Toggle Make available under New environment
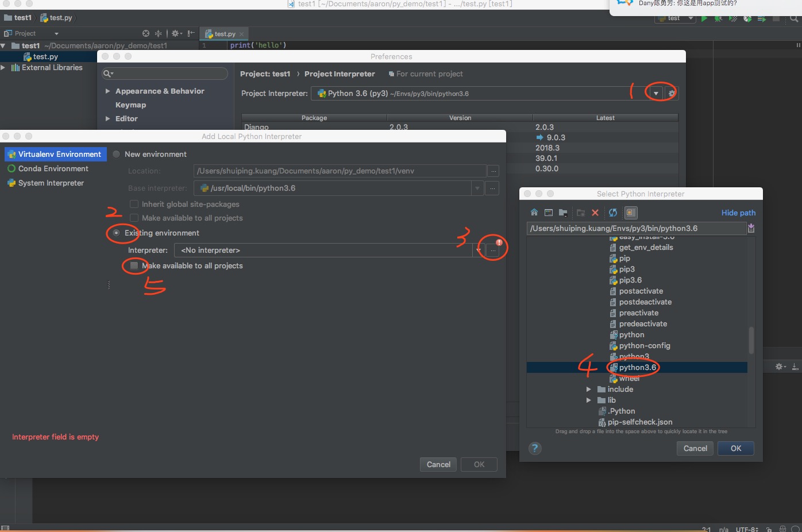This screenshot has height=532, width=802. click(x=134, y=218)
